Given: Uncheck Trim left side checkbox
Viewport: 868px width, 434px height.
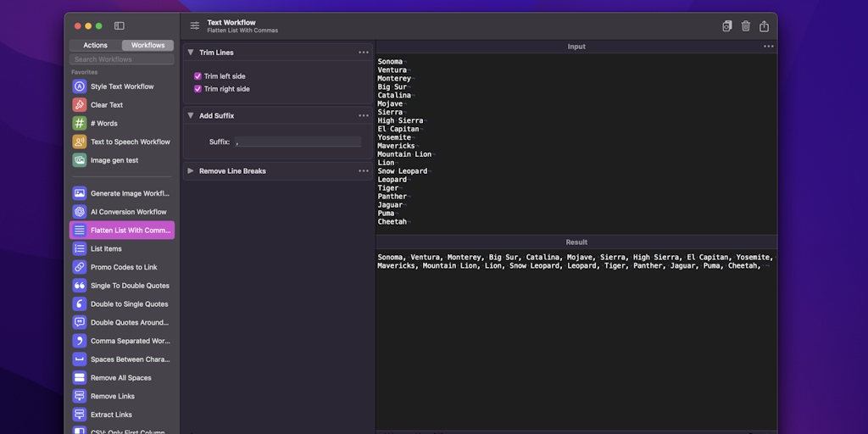Looking at the screenshot, I should [x=198, y=76].
